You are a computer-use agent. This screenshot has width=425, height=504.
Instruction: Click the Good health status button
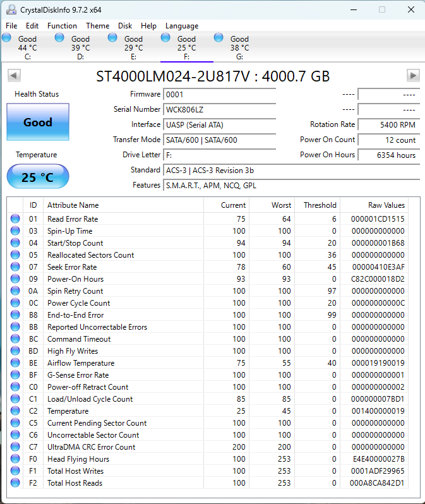pyautogui.click(x=38, y=122)
